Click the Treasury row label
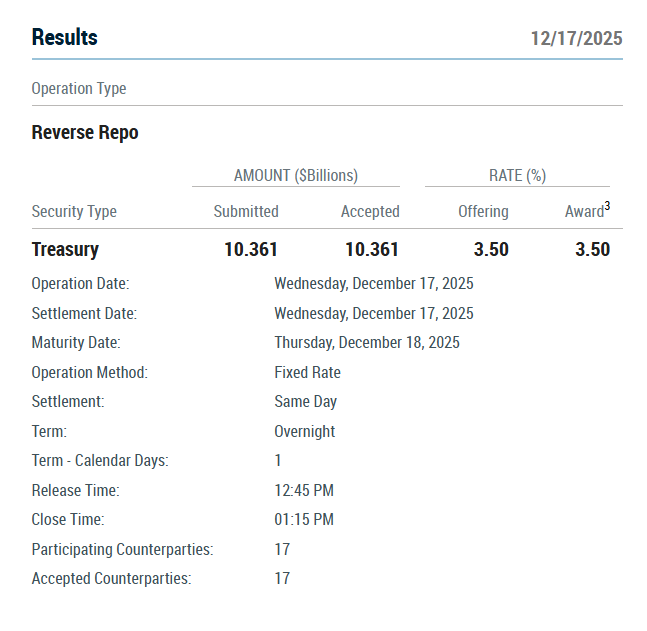 (x=65, y=250)
